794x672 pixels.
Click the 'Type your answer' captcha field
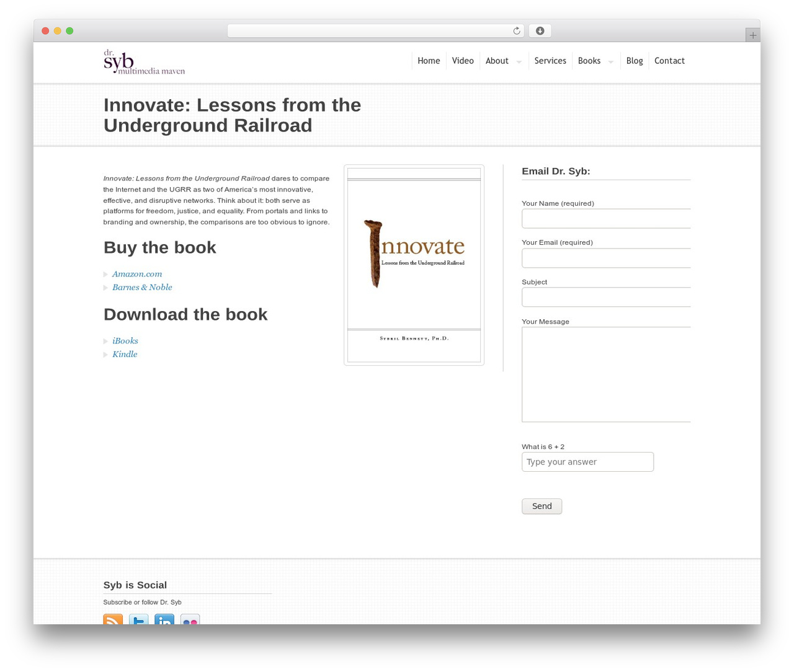(x=587, y=462)
